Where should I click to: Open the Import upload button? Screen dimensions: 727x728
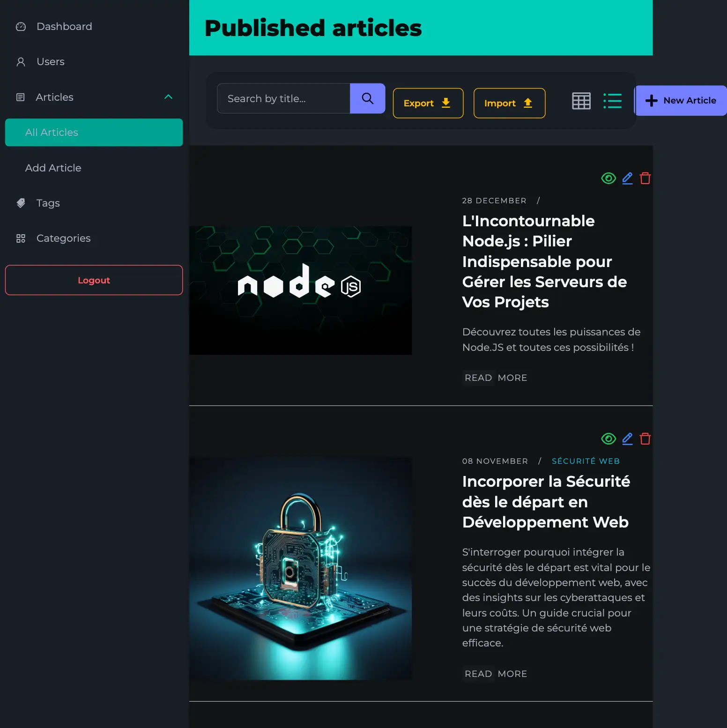click(x=509, y=103)
